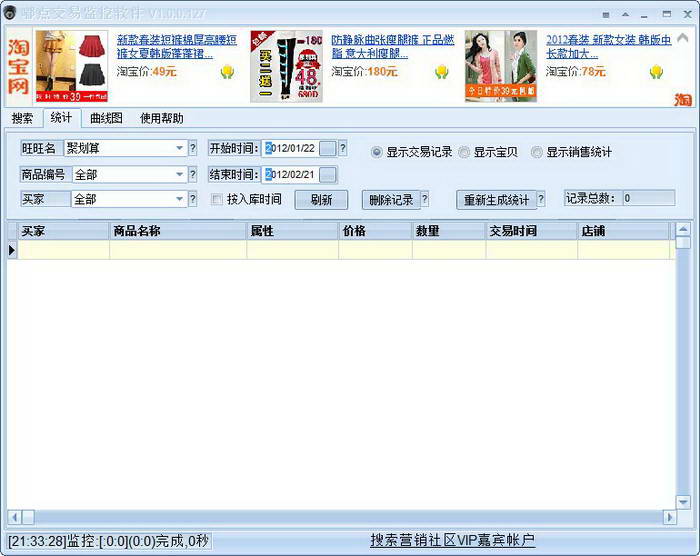Click the vertical scrollbar down arrow
Viewport: 700px width, 556px height.
tap(683, 502)
